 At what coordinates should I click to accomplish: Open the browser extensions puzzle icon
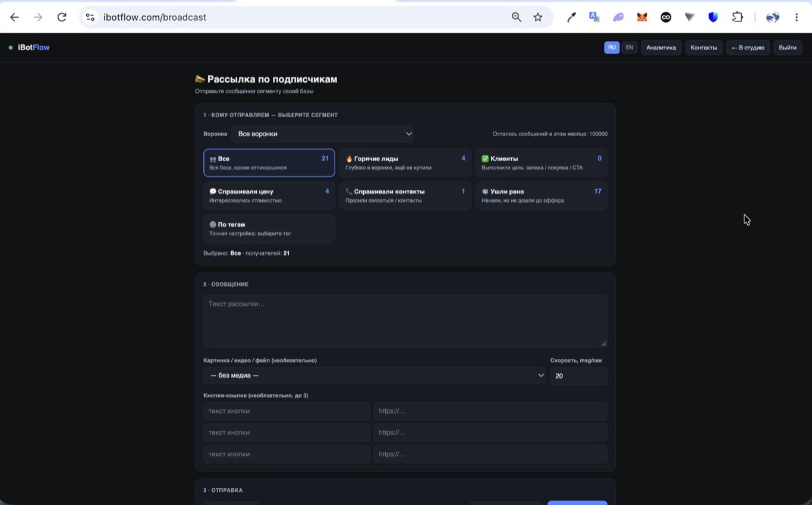point(737,17)
